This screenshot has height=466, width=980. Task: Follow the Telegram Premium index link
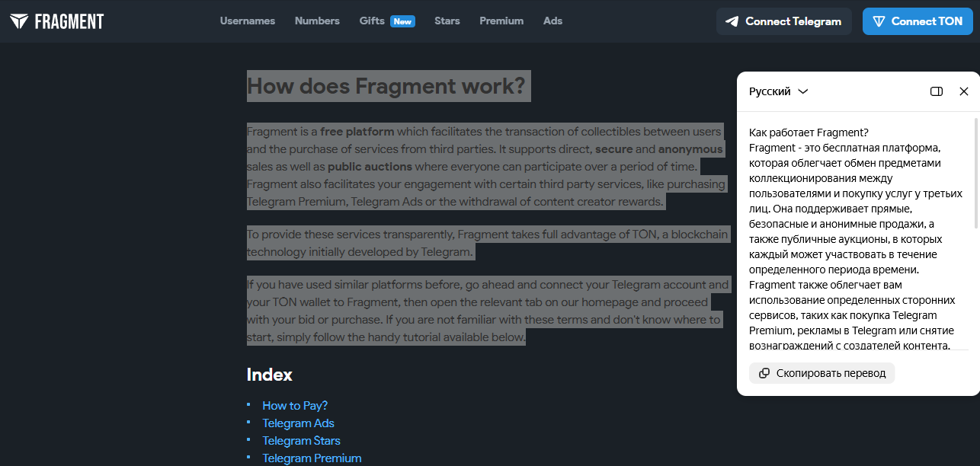pyautogui.click(x=312, y=458)
